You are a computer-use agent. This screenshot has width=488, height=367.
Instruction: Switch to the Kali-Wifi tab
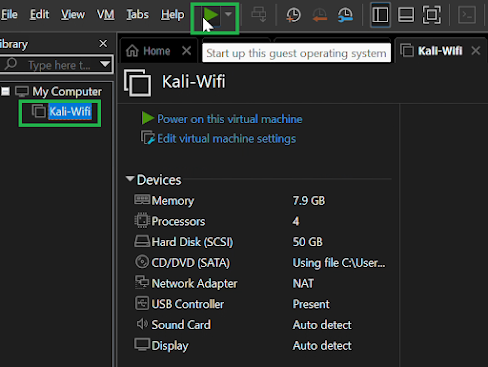pyautogui.click(x=440, y=51)
